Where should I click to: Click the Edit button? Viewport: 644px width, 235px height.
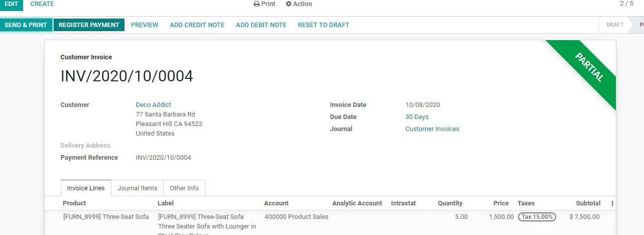[12, 4]
